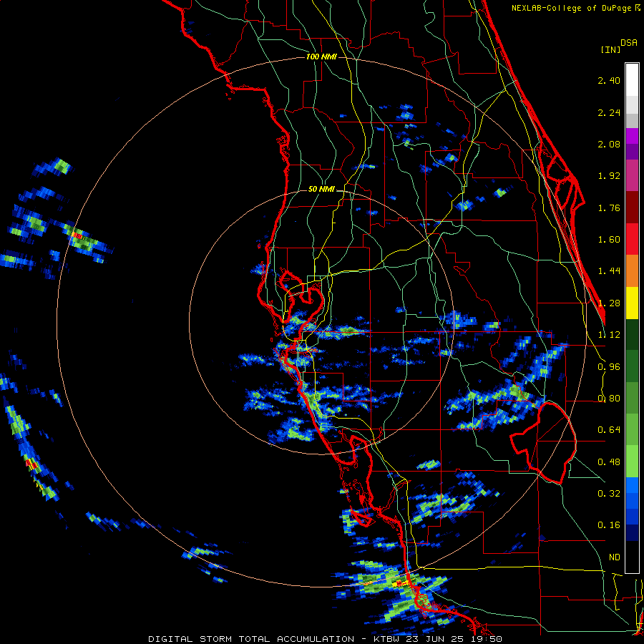Click the 1.92 legend value
This screenshot has width=644, height=644.
(609, 176)
